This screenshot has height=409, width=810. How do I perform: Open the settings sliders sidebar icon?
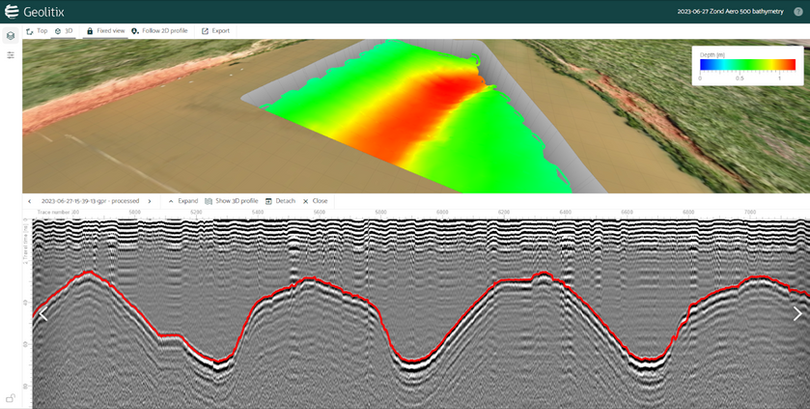coord(11,55)
